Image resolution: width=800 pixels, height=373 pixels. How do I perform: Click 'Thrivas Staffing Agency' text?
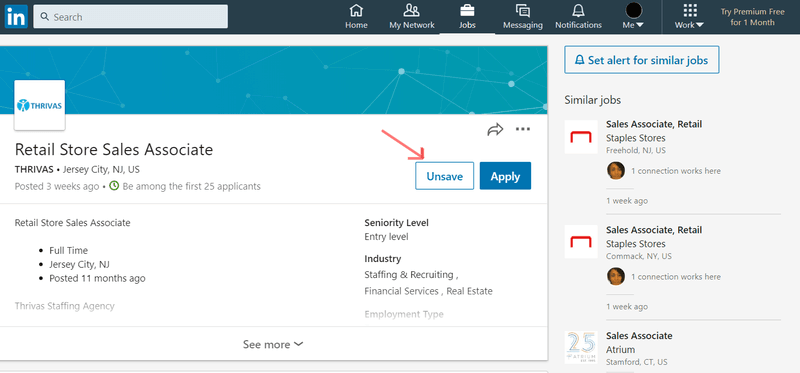[64, 306]
